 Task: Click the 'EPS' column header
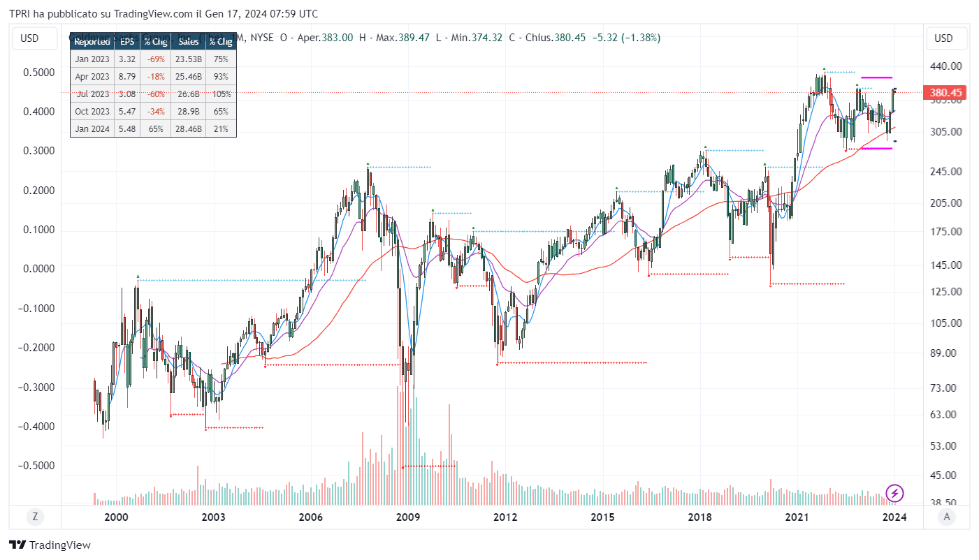pyautogui.click(x=126, y=42)
